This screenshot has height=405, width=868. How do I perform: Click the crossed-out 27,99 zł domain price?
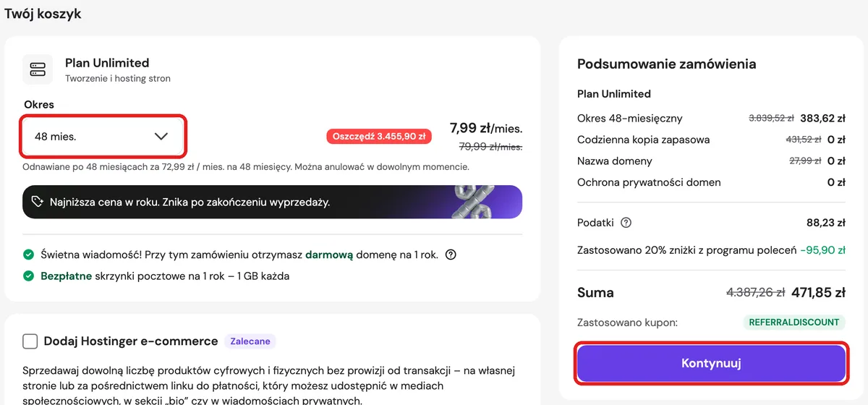tap(805, 161)
